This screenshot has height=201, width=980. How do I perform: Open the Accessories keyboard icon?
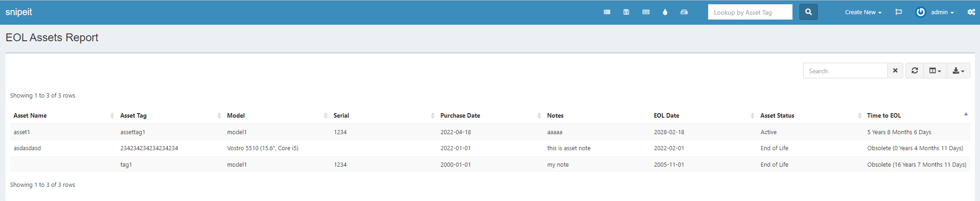point(646,12)
